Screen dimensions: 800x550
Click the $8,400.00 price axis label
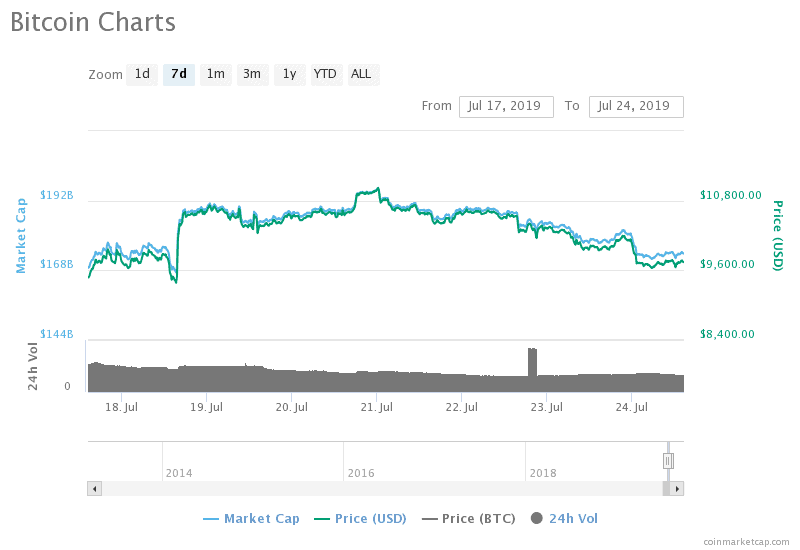(727, 334)
